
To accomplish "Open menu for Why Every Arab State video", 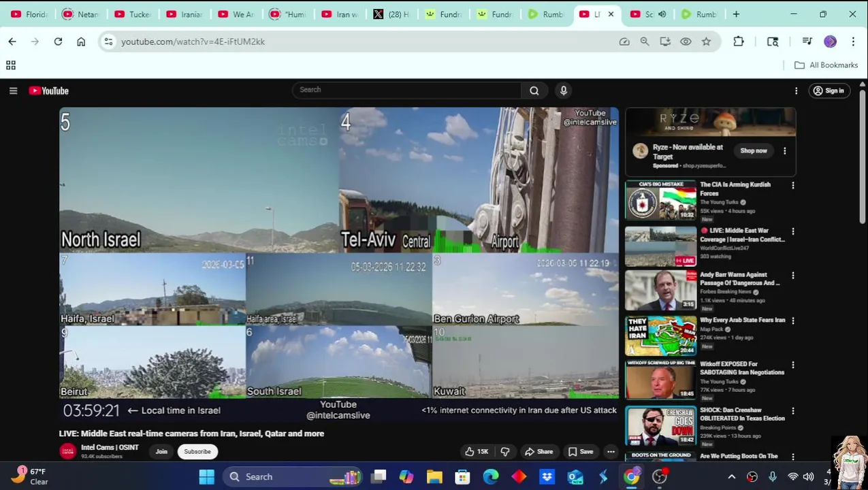I will (x=793, y=321).
